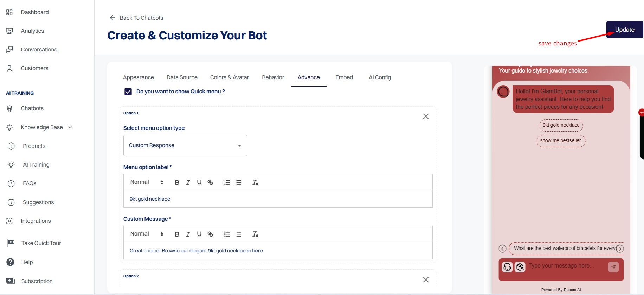Open the Analytics sidebar icon
This screenshot has width=644, height=295.
tap(9, 31)
